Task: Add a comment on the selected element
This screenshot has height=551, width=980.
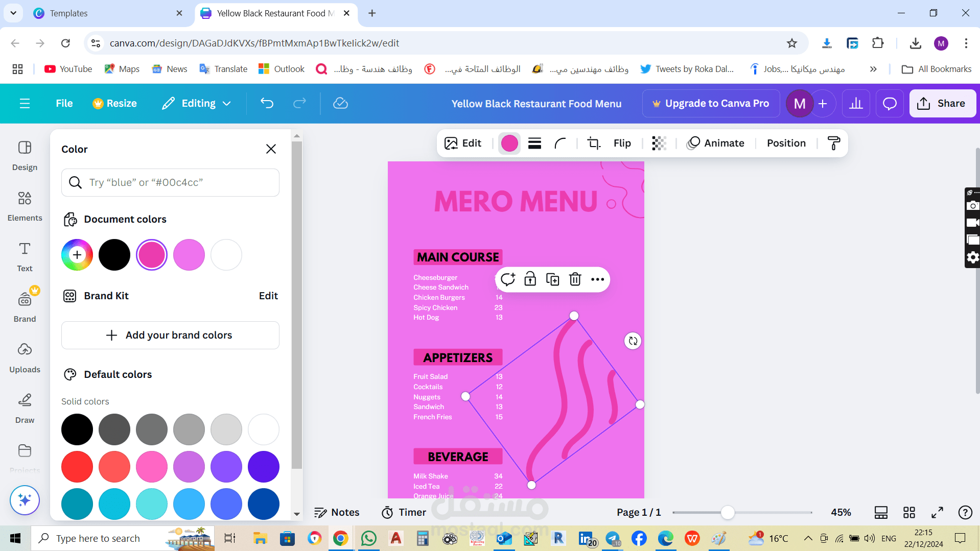Action: point(507,279)
